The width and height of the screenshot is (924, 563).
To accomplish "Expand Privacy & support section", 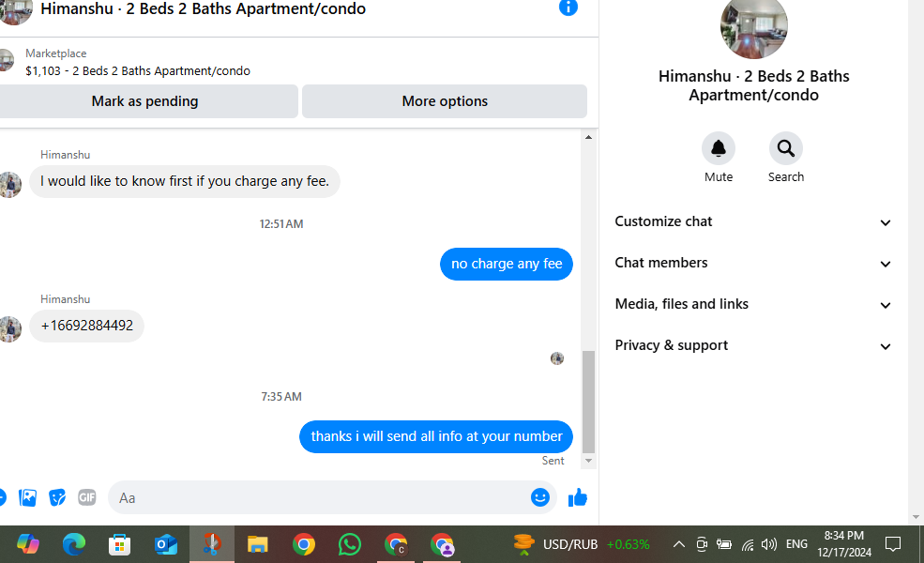I will [753, 345].
